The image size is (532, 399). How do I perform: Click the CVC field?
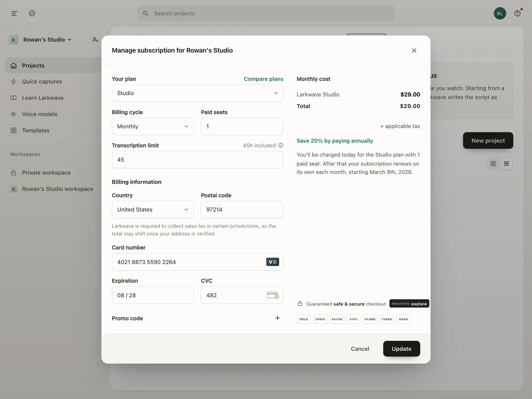click(242, 295)
